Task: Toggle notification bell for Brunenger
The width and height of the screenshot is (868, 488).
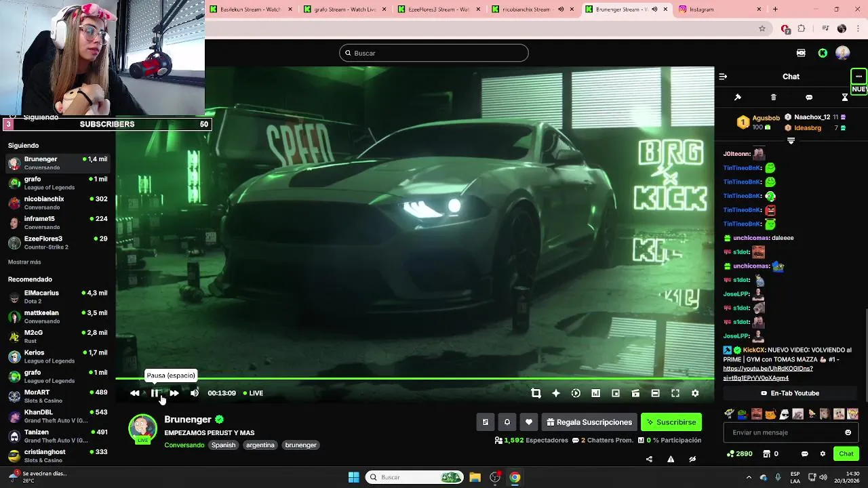Action: point(507,422)
